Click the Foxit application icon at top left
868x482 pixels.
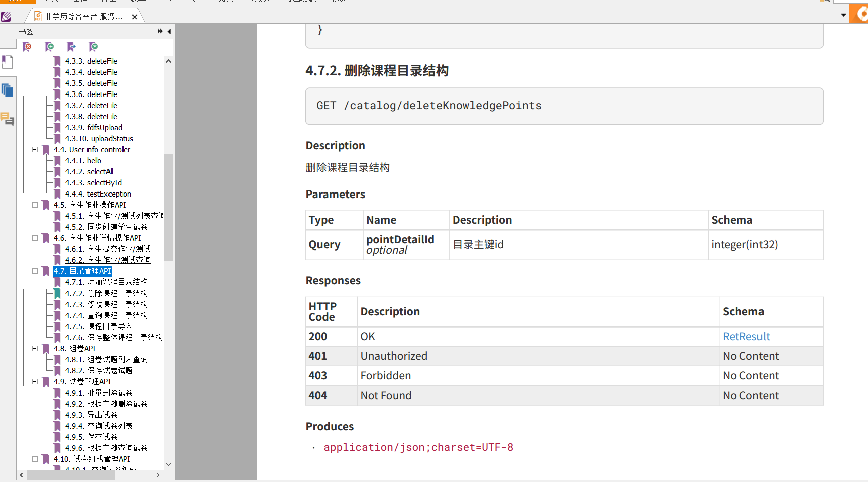coord(6,16)
